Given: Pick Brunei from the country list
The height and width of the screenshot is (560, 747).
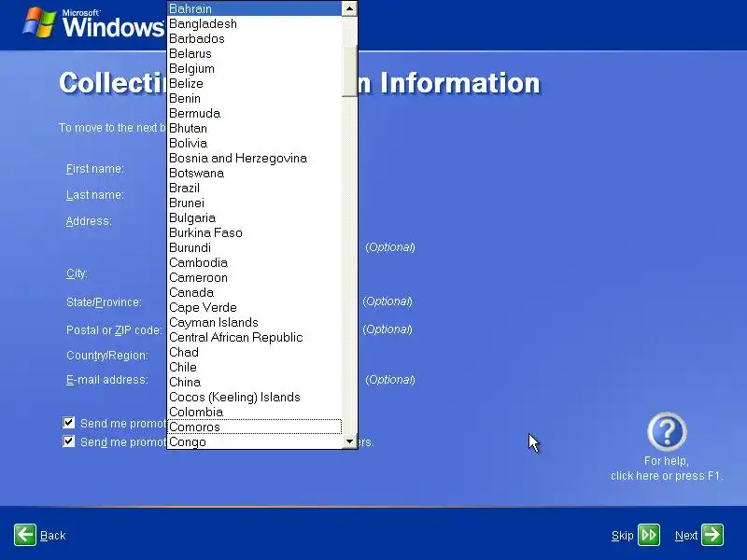Looking at the screenshot, I should point(254,203).
